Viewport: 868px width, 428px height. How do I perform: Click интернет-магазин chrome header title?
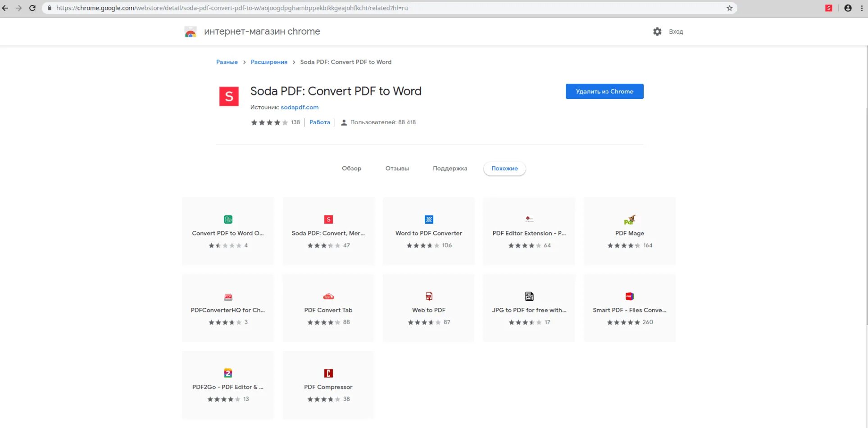tap(262, 32)
